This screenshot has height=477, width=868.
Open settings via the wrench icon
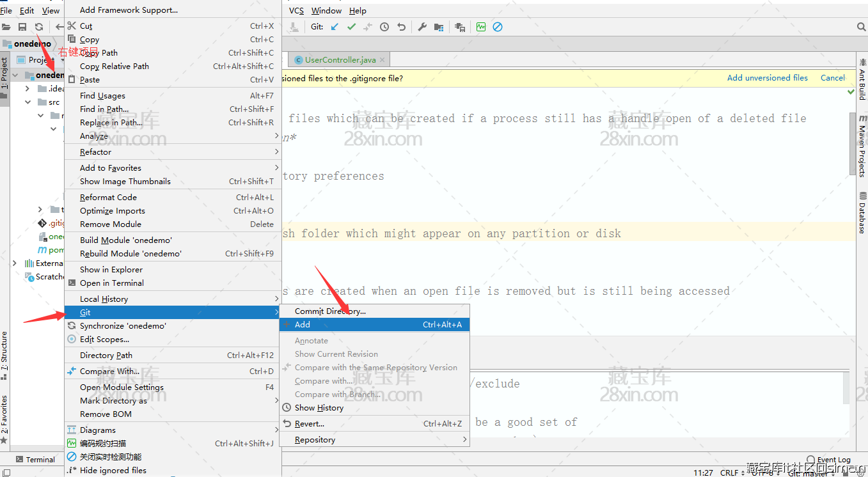pos(422,27)
